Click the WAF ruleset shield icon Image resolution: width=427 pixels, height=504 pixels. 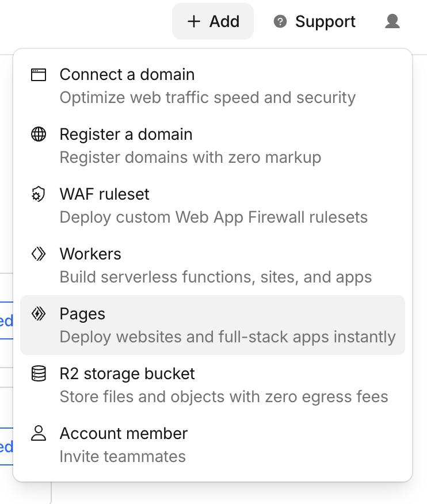(38, 194)
